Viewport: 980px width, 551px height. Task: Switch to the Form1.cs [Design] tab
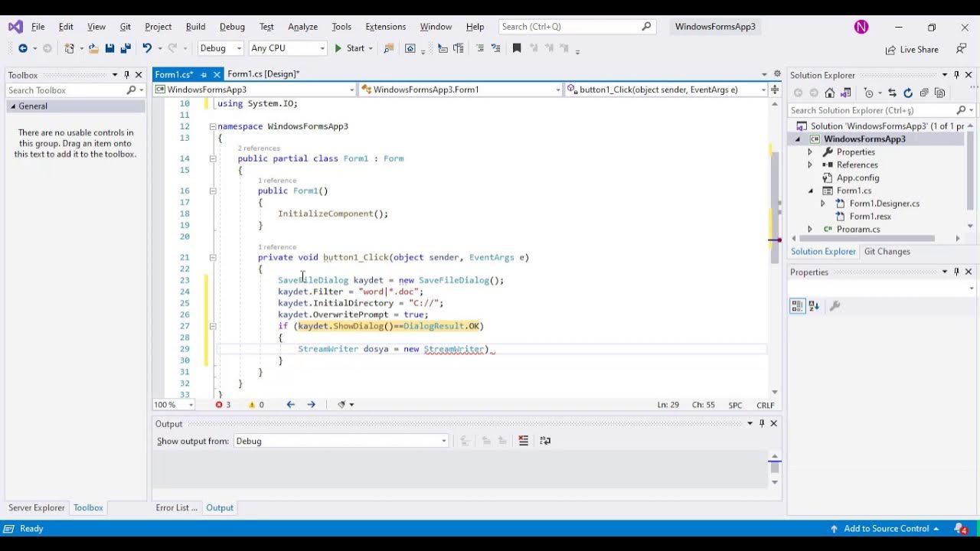263,74
